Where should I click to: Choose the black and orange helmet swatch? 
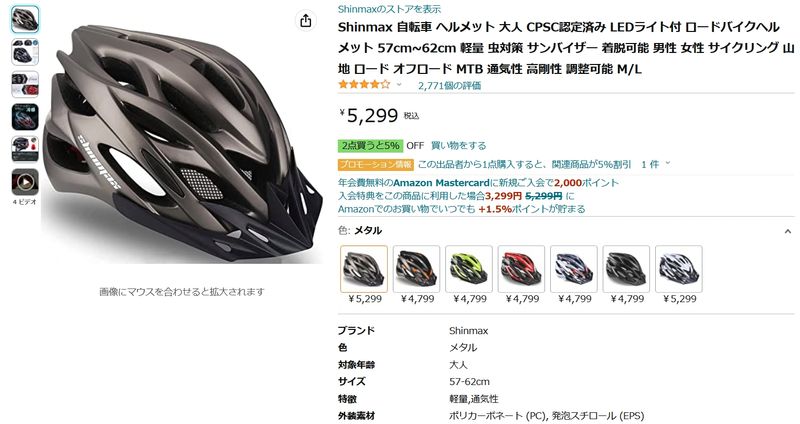416,269
